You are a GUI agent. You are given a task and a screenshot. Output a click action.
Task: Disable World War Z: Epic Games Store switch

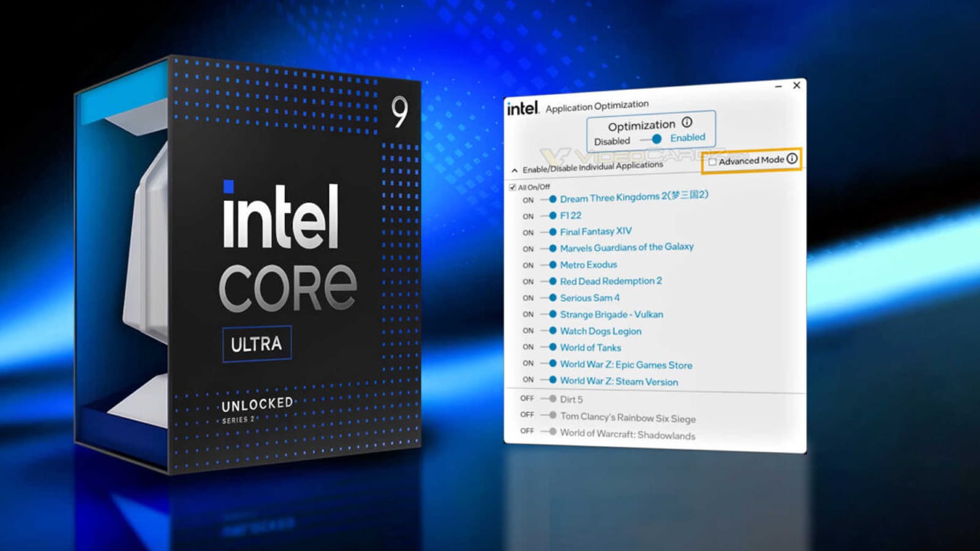(548, 364)
